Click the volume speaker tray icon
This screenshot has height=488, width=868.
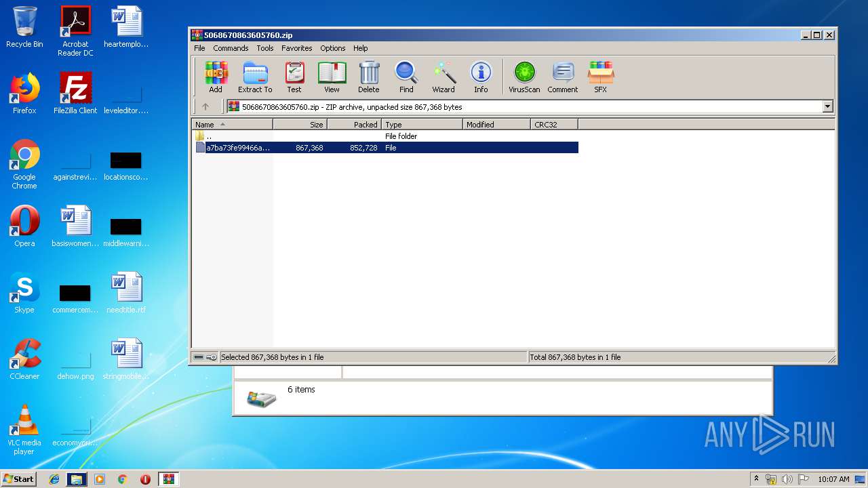[x=787, y=479]
